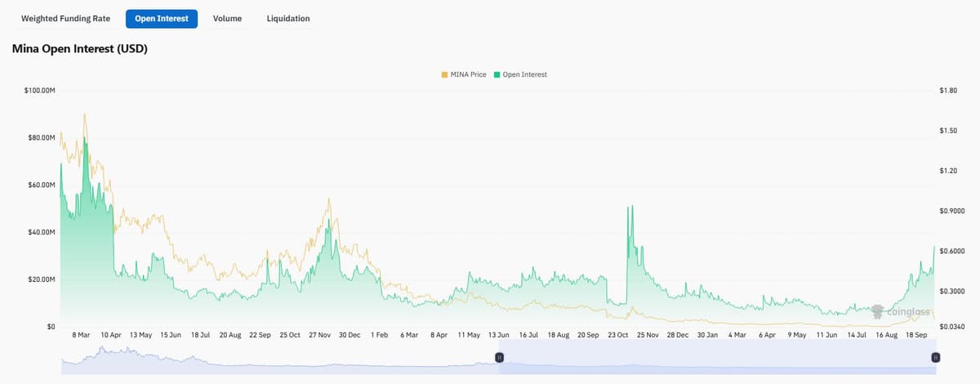Screen dimensions: 980x384
Task: Toggle the Open Interest legend series
Action: (520, 74)
